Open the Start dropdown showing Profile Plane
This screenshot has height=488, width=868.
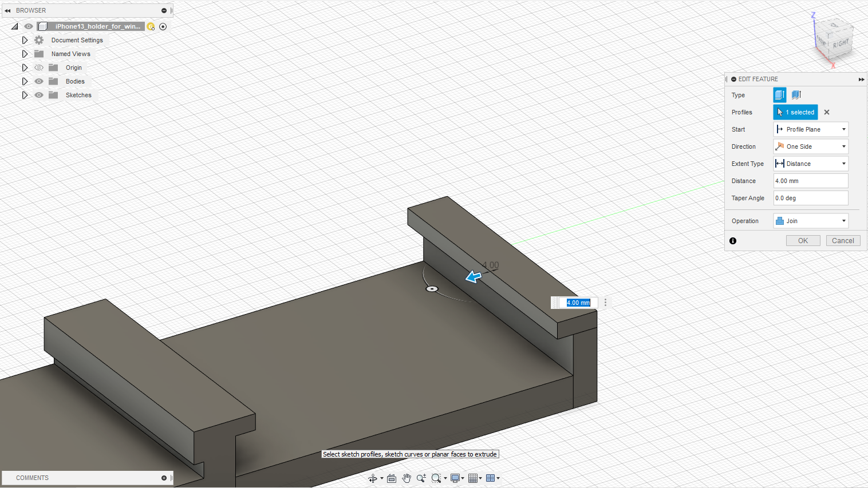click(x=811, y=129)
